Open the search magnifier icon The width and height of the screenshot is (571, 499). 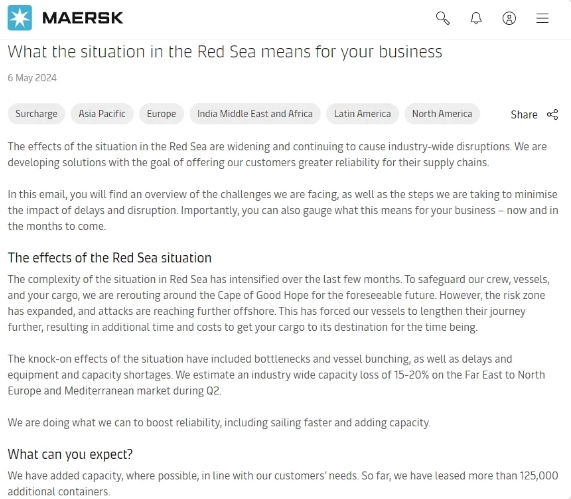tap(443, 18)
